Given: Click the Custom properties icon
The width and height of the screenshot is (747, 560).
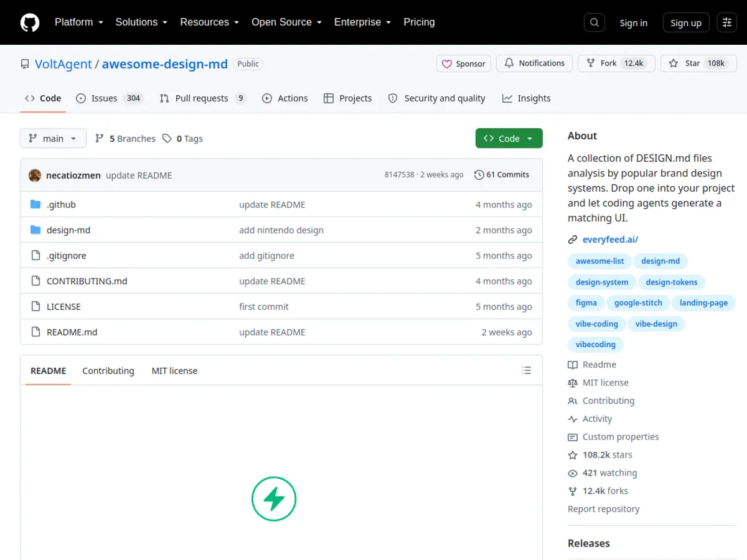Looking at the screenshot, I should (x=573, y=437).
